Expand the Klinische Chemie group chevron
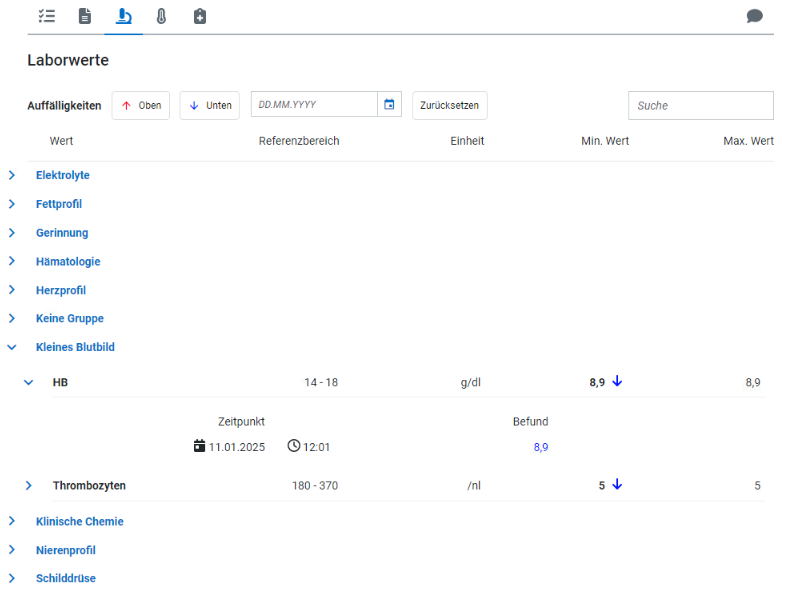This screenshot has width=791, height=616. point(12,521)
